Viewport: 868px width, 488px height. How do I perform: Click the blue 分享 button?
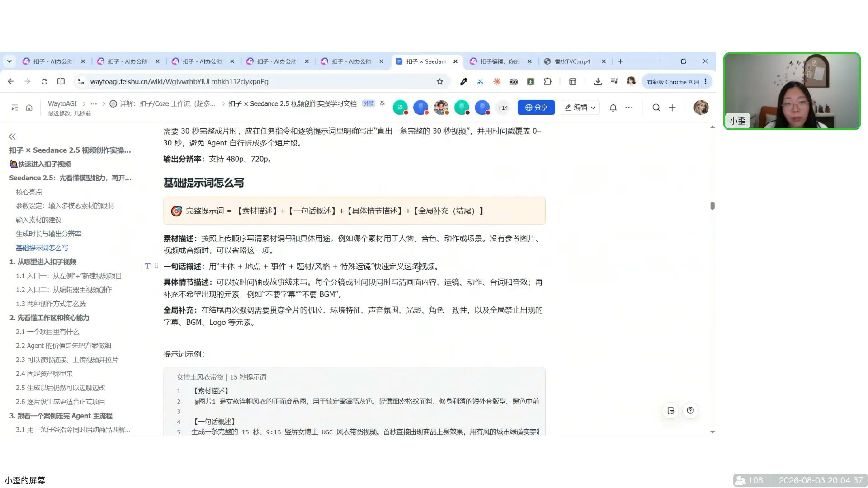[x=536, y=108]
